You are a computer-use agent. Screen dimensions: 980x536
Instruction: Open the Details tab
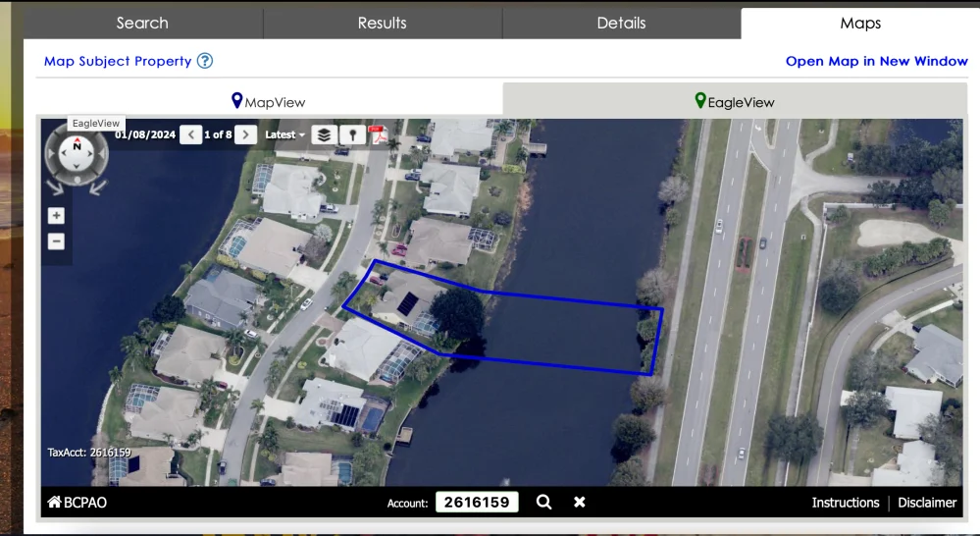(621, 24)
